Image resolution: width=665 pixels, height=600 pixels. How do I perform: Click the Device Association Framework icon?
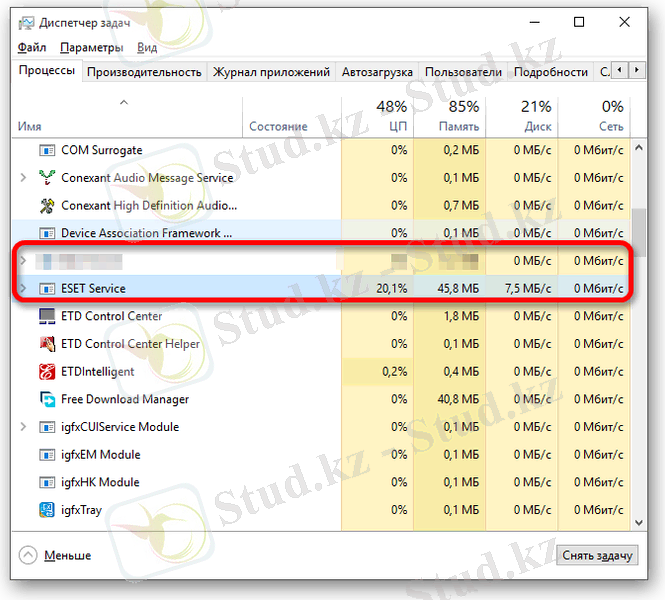click(x=47, y=233)
